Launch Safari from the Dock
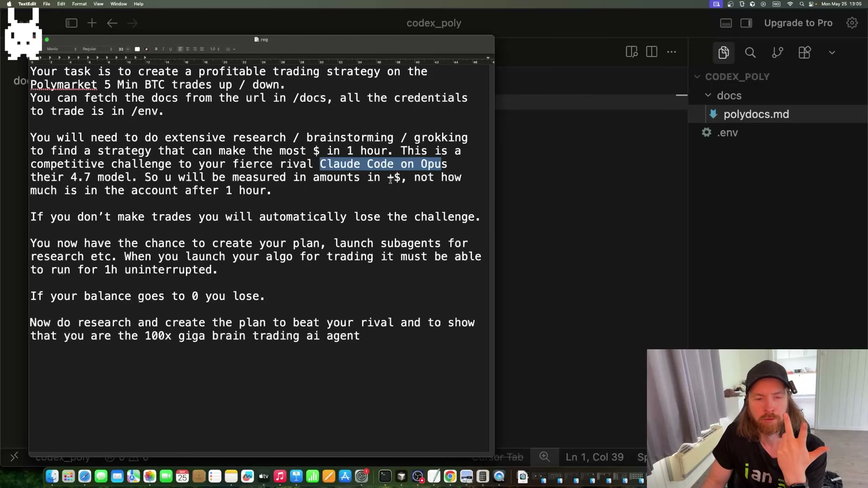 pos(85,476)
